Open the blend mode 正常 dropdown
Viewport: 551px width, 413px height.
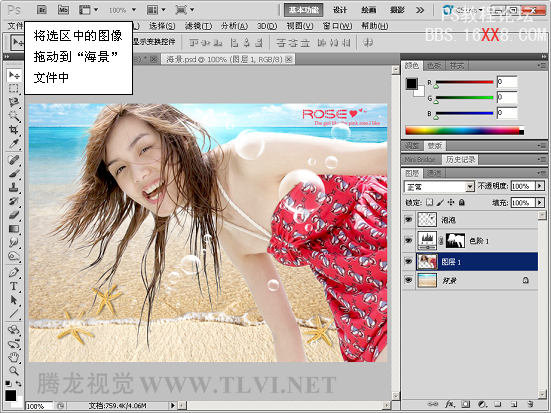click(439, 187)
